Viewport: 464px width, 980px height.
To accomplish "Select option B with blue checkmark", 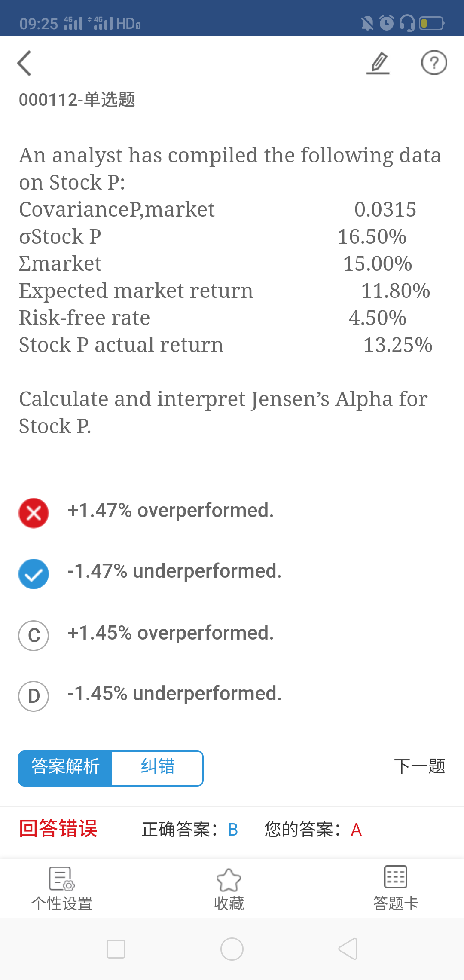I will (34, 574).
